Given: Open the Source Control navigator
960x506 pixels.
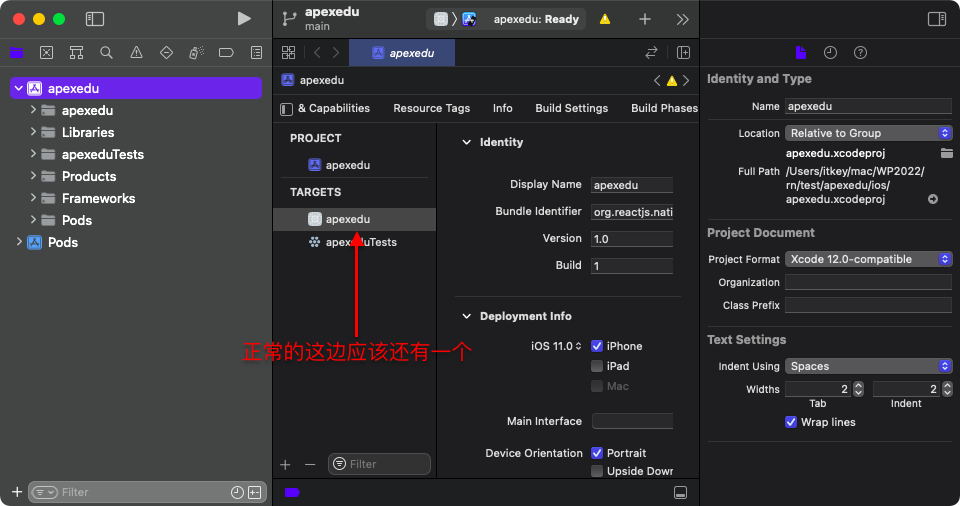Looking at the screenshot, I should pos(47,53).
